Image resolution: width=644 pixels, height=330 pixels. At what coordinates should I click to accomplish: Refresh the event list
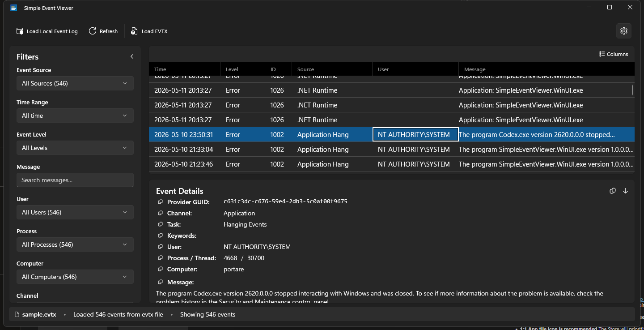pos(103,31)
